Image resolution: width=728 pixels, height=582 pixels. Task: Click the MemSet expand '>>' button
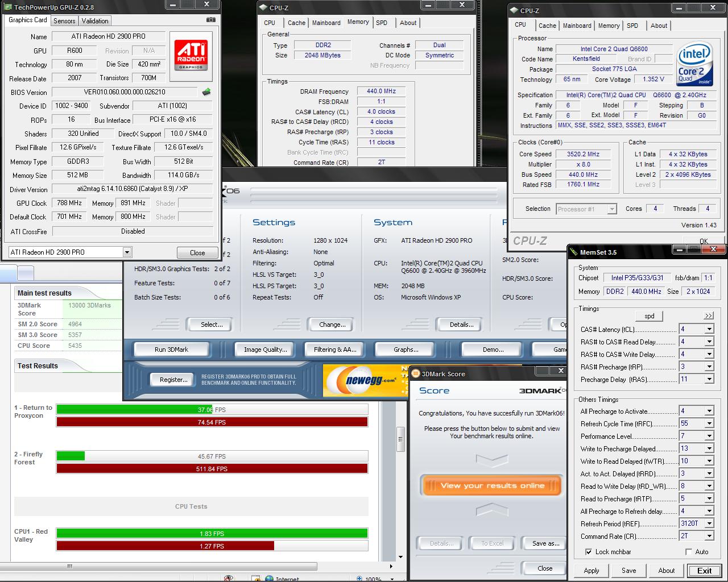point(708,315)
